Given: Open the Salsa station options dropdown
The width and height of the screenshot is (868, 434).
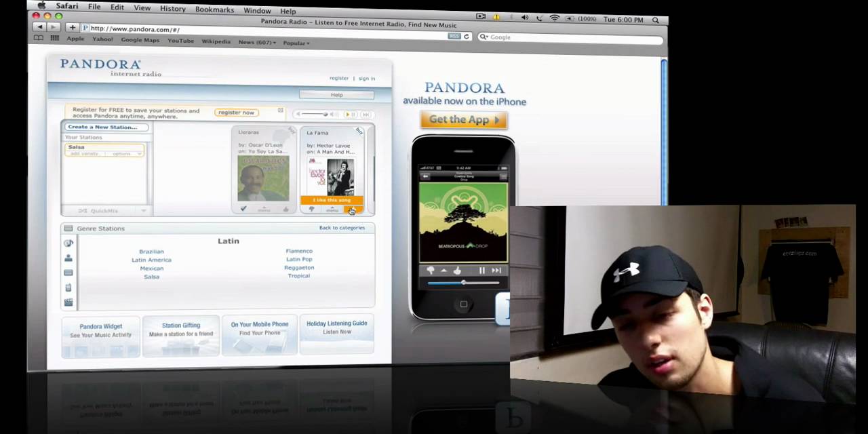Looking at the screenshot, I should [x=125, y=154].
